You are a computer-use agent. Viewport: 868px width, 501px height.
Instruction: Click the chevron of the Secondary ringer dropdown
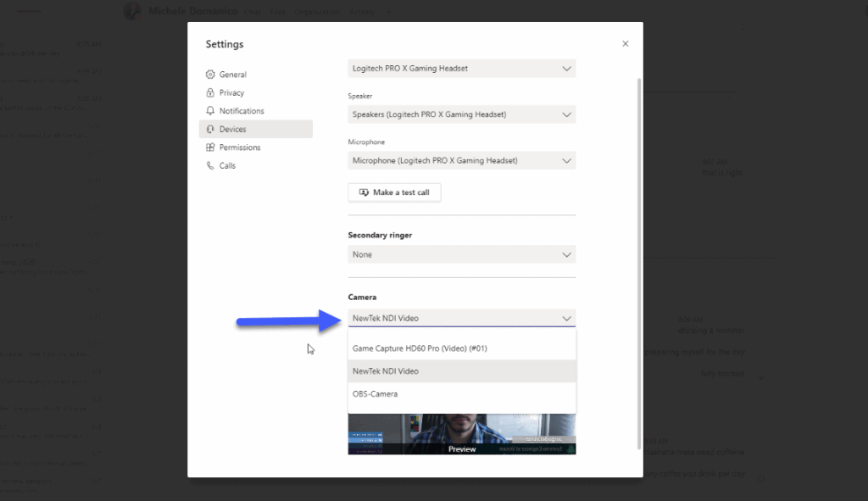[x=566, y=254]
